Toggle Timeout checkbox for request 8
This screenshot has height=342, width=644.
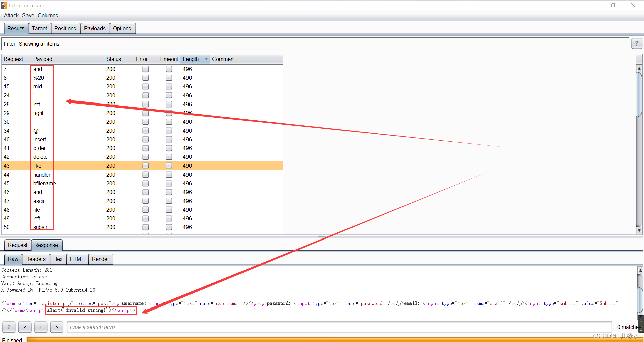[169, 78]
